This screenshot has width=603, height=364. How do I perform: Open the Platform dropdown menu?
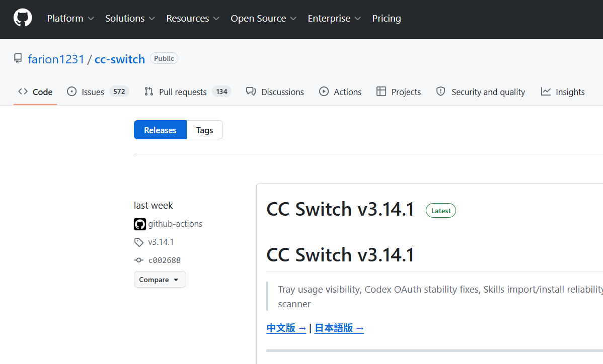[x=70, y=19]
